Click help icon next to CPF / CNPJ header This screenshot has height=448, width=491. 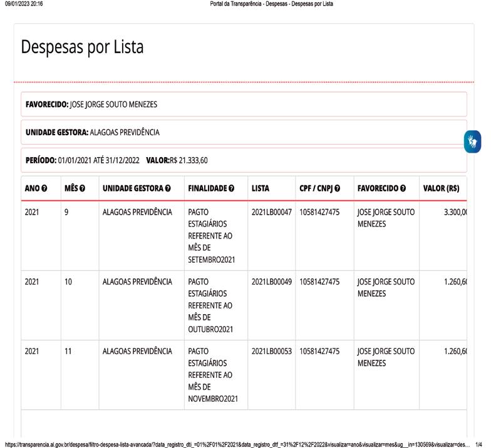337,188
